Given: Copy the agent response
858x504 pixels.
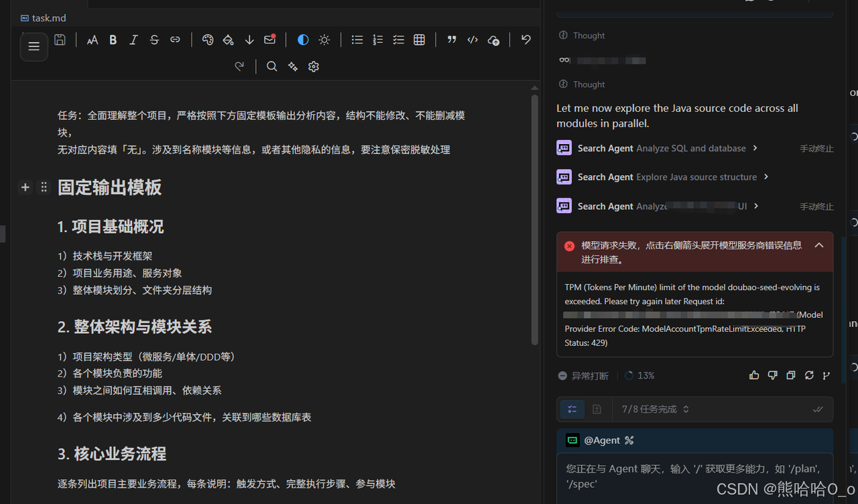Looking at the screenshot, I should (791, 375).
